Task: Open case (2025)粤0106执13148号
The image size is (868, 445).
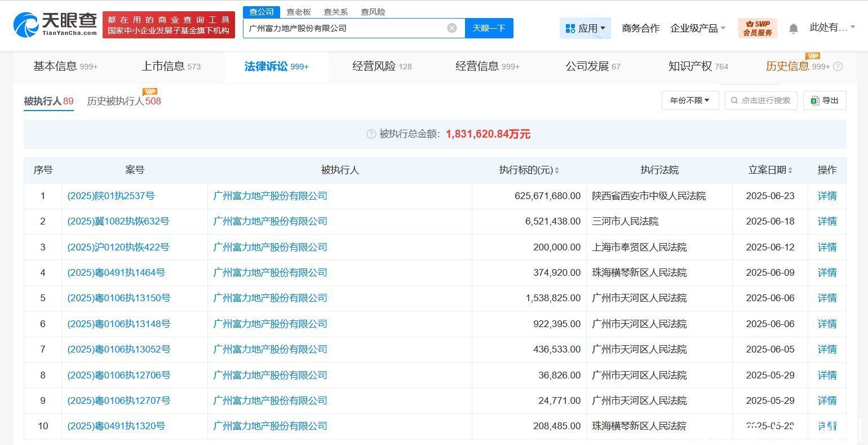Action: 119,324
